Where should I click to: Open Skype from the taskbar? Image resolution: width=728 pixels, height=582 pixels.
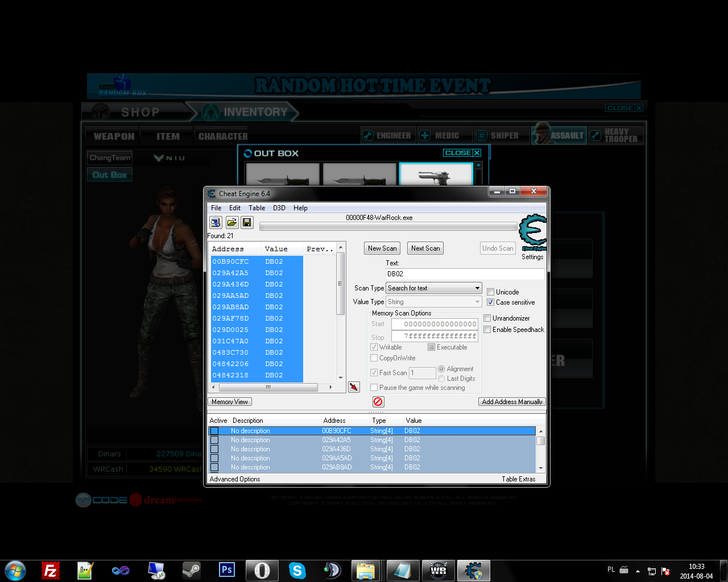coord(297,570)
